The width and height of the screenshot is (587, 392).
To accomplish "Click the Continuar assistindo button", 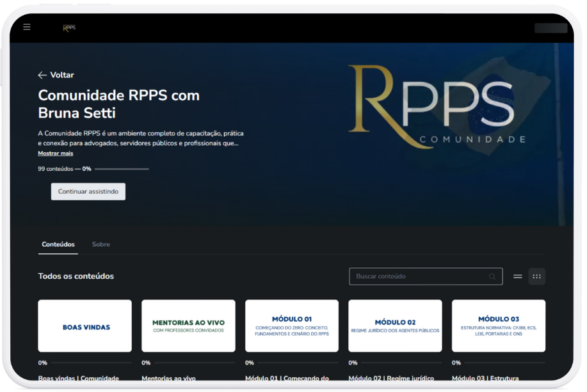I will [88, 191].
